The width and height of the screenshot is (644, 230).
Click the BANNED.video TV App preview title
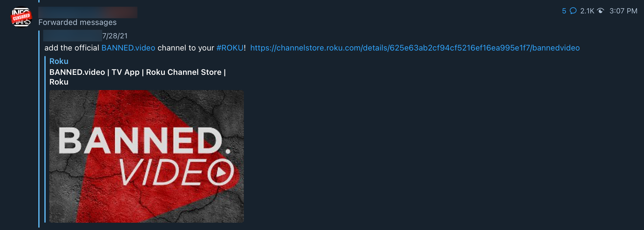[137, 72]
